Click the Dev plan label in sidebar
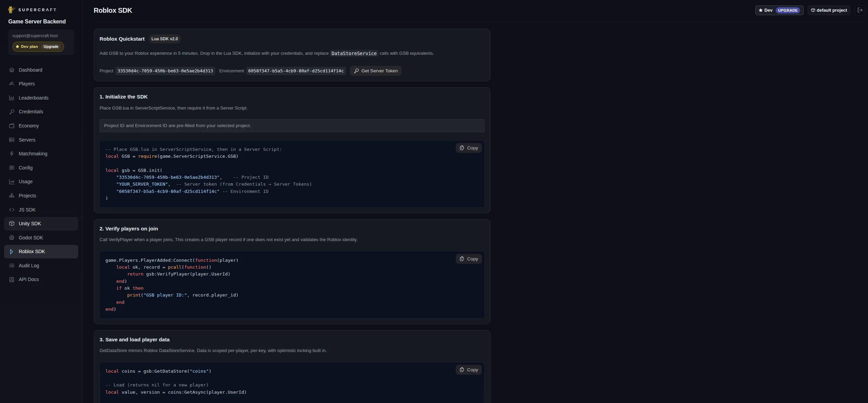Screen dimensions: 868x403 (x=29, y=47)
